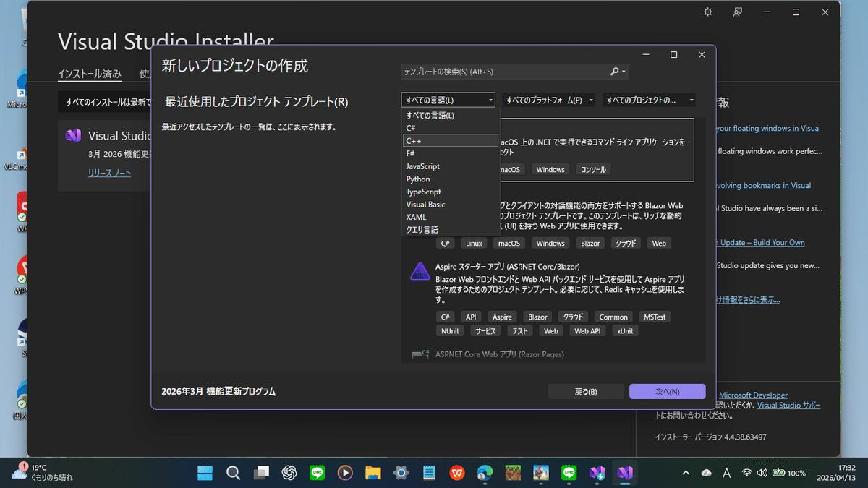The height and width of the screenshot is (488, 868).
Task: Click the Visual Studio icon in the installed list
Action: point(73,135)
